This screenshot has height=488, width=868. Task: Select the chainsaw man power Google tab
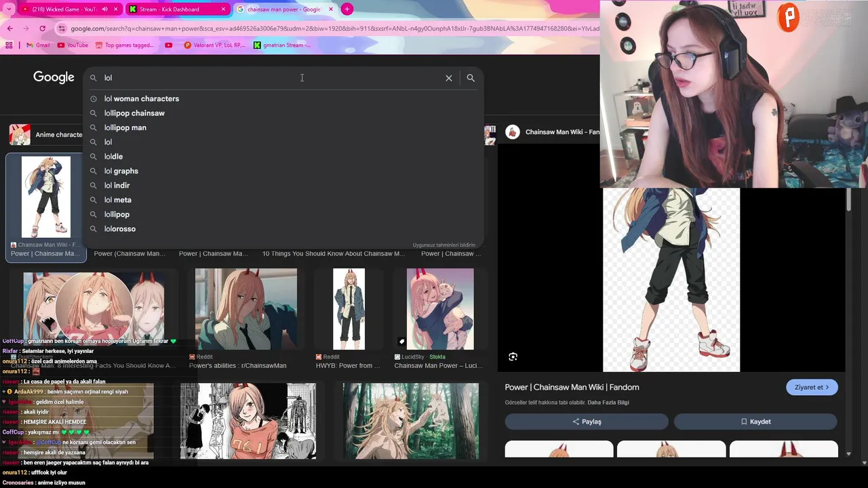point(283,9)
